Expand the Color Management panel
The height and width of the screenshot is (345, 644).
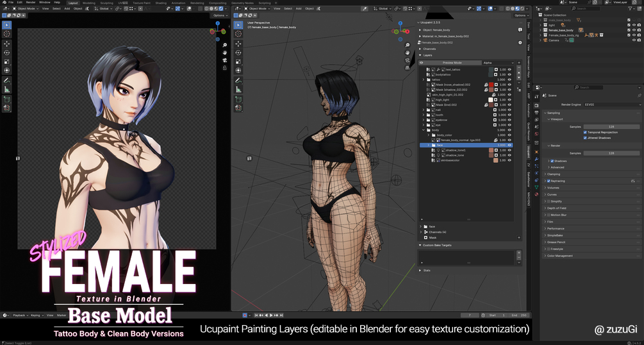coord(559,256)
